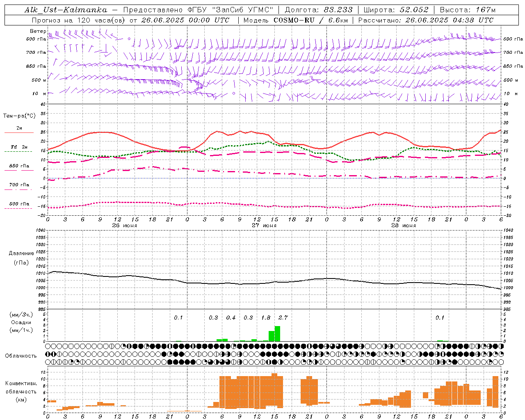This screenshot has width=525, height=420.
Task: Click the Модель COSMO-RU / 6.6км text
Action: [x=296, y=20]
